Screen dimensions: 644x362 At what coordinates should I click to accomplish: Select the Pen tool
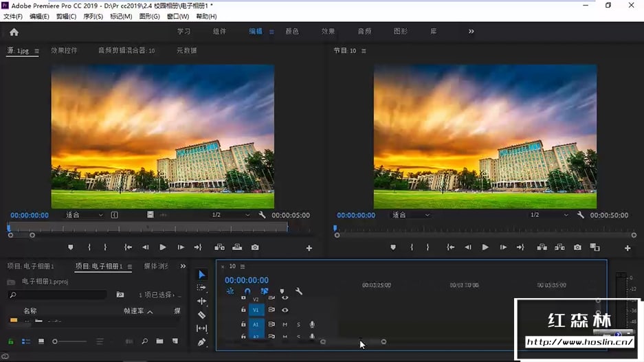(201, 342)
